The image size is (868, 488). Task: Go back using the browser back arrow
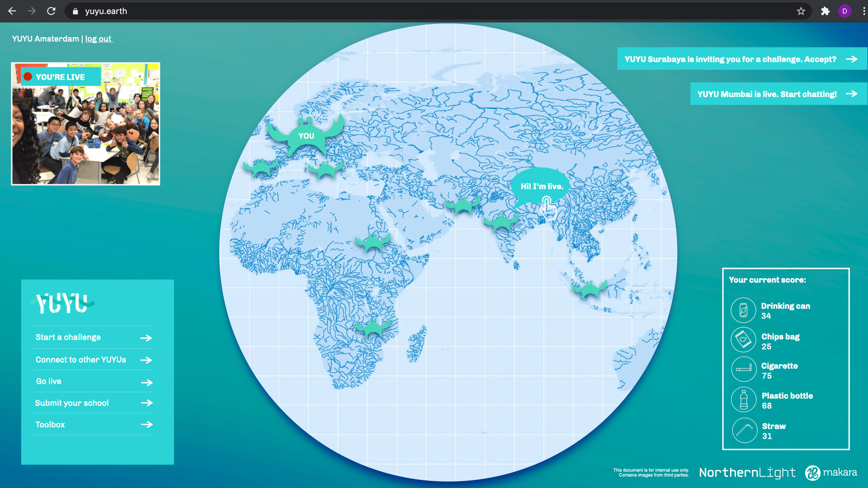pyautogui.click(x=12, y=11)
